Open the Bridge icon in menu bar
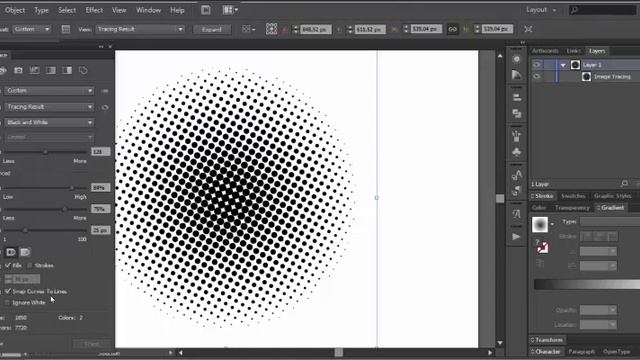Viewport: 640px width, 360px height. point(206,10)
